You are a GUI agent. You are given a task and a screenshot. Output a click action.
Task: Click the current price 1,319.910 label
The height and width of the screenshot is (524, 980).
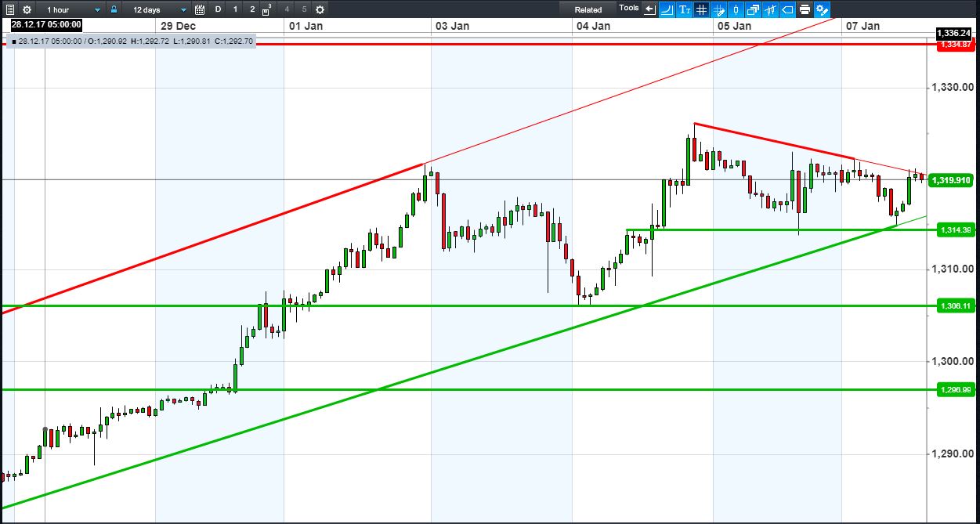(952, 180)
